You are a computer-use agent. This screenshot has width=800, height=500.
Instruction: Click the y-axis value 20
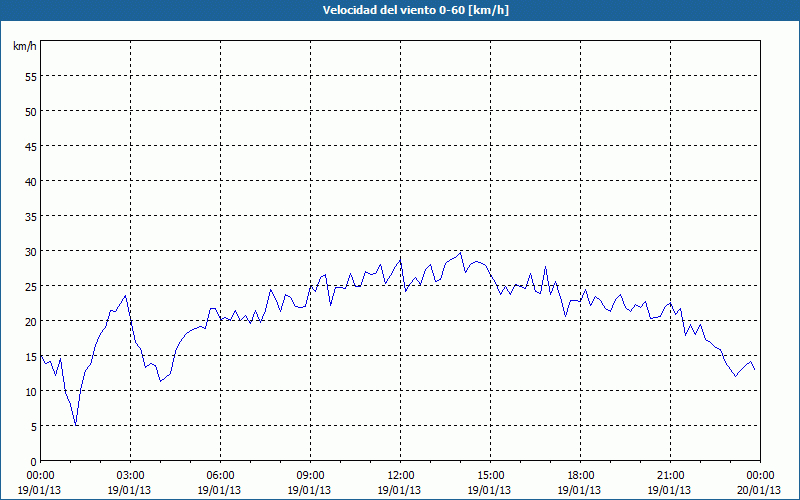pyautogui.click(x=31, y=321)
